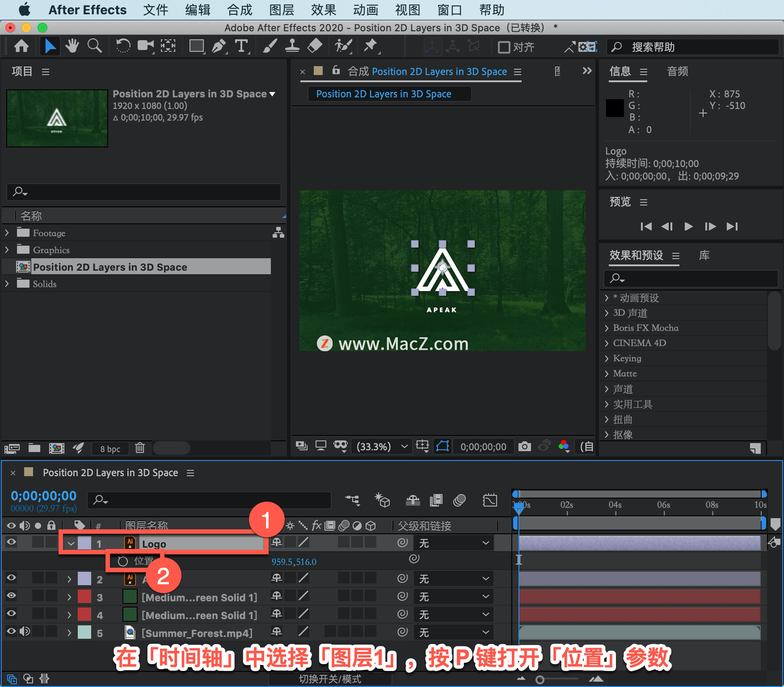
Task: Open composition mini-flowchart in timeline
Action: coord(352,500)
